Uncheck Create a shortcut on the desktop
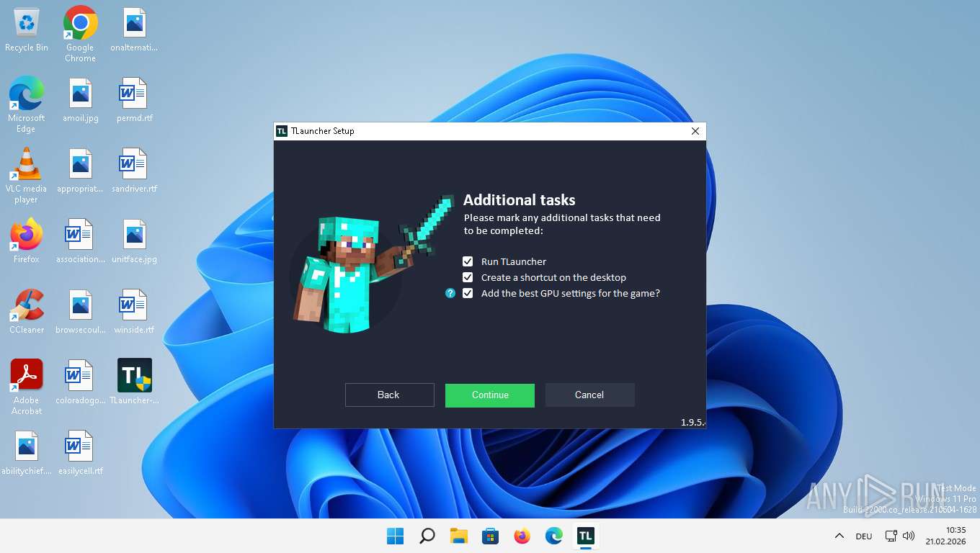980x553 pixels. (468, 277)
